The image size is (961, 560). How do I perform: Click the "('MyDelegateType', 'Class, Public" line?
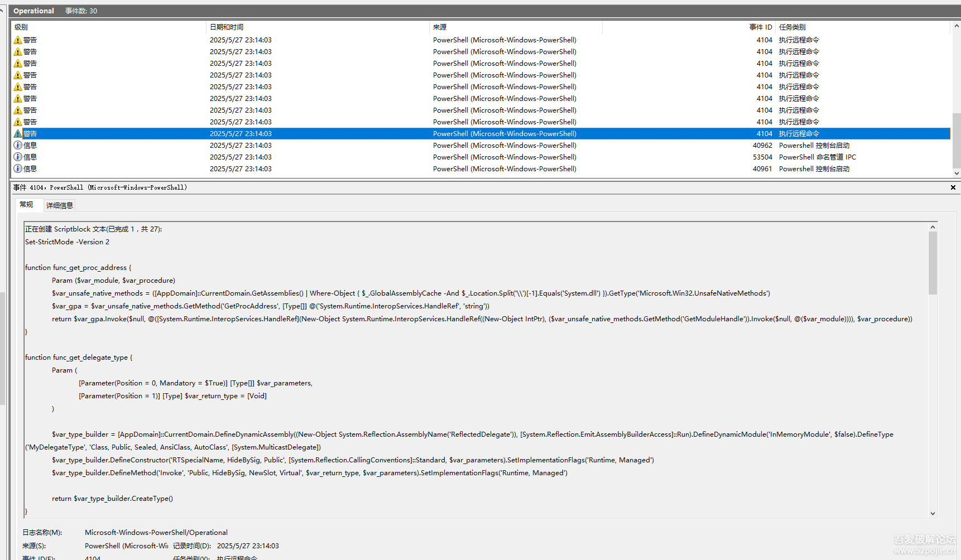click(173, 447)
